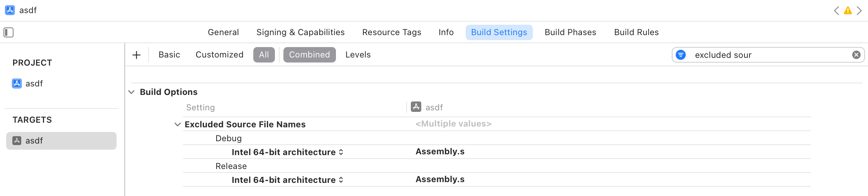Select asdf under PROJECT section

(x=34, y=83)
